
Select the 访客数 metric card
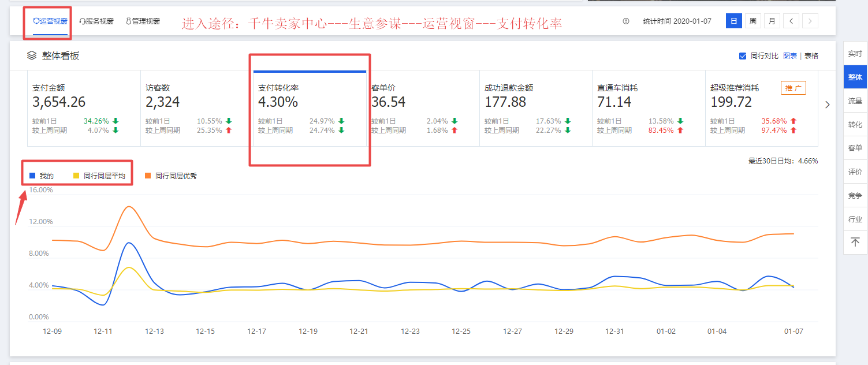(196, 109)
